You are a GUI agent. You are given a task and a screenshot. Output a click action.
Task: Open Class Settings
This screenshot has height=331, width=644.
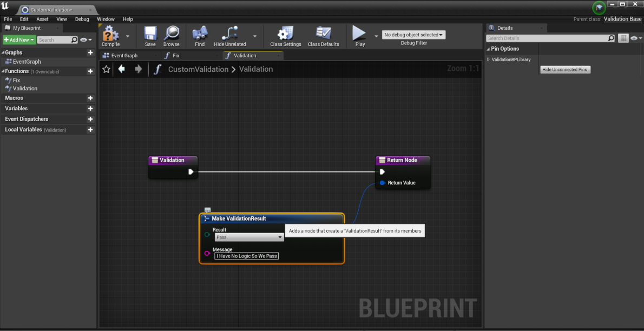coord(285,35)
